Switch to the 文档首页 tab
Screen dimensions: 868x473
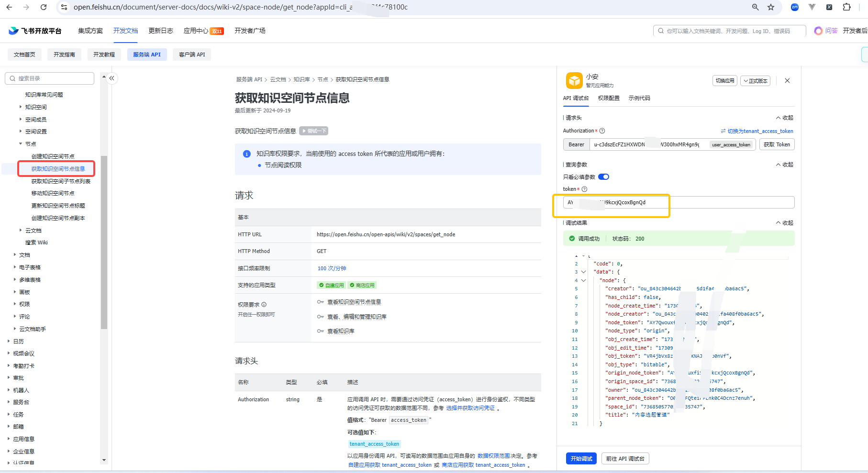(24, 55)
